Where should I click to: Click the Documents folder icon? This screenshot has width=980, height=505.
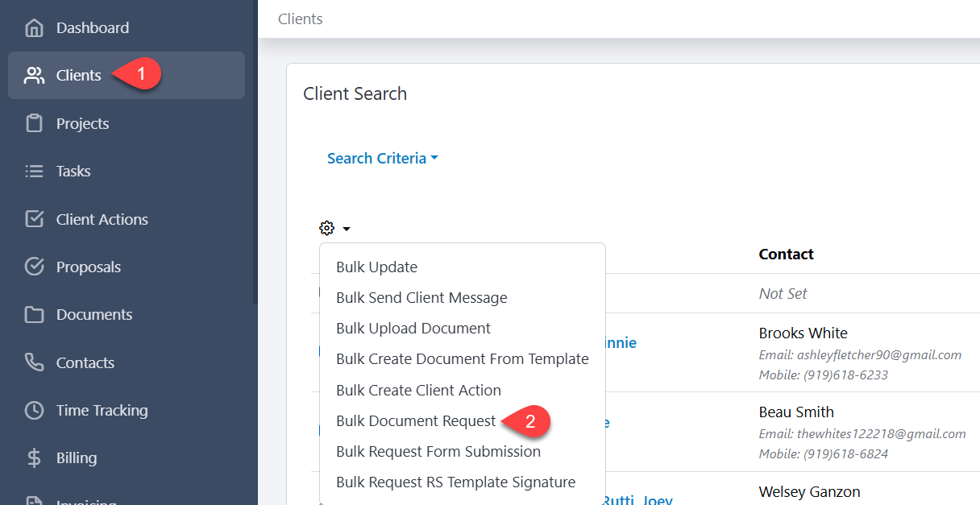tap(34, 315)
